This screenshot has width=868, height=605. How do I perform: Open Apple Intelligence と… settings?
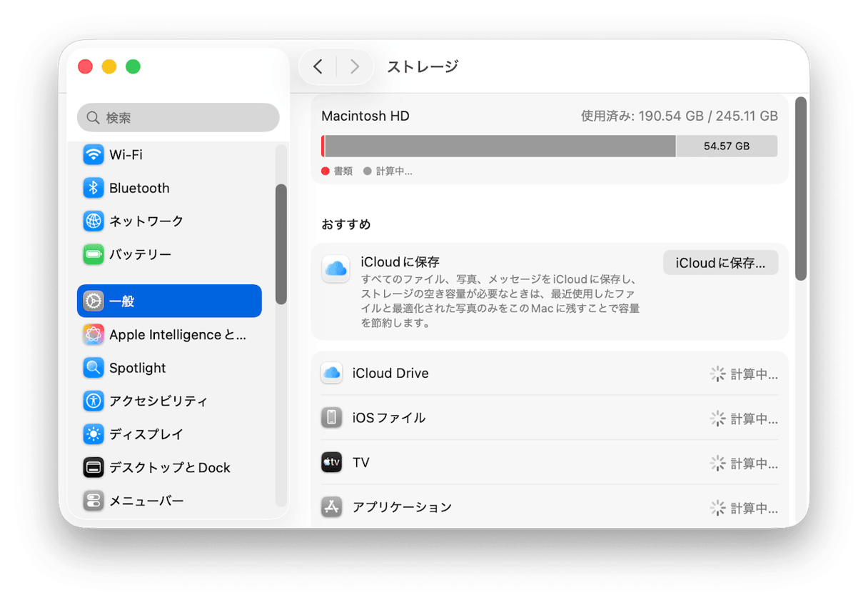pos(169,334)
